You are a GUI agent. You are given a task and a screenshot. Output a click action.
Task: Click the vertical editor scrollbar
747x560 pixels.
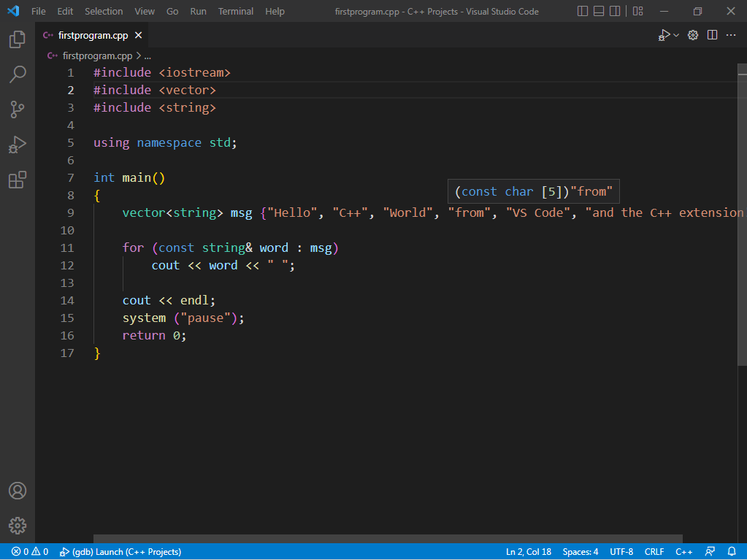(x=742, y=215)
